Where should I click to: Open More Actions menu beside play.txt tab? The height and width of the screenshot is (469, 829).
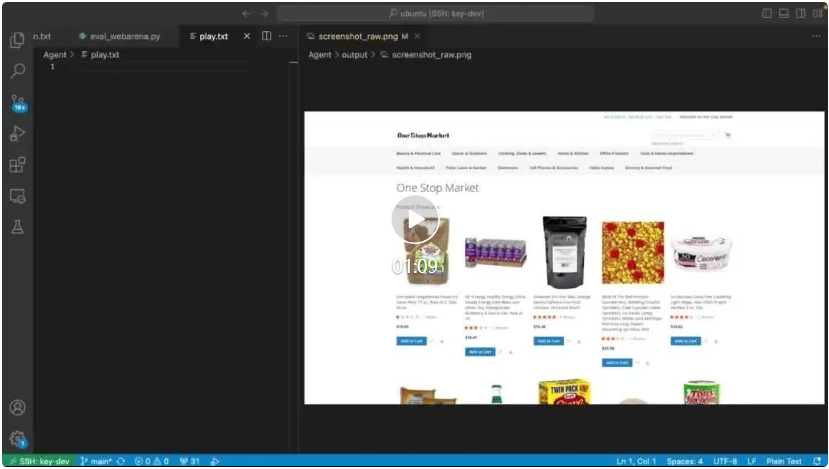[x=284, y=36]
